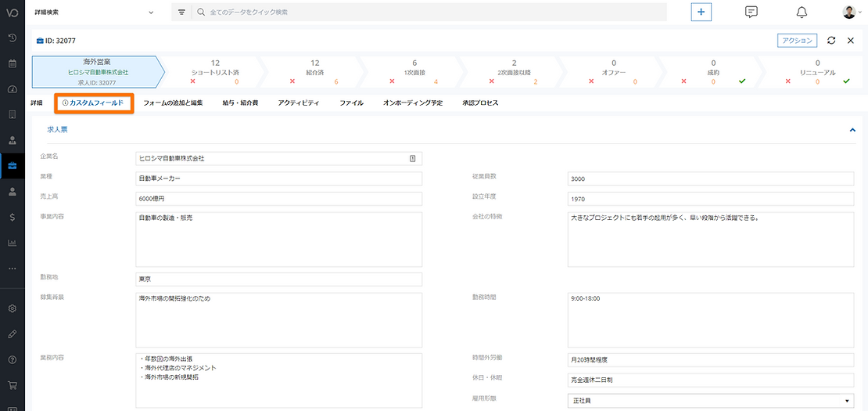Open the calendar icon in sidebar
The height and width of the screenshot is (411, 868).
tap(13, 63)
